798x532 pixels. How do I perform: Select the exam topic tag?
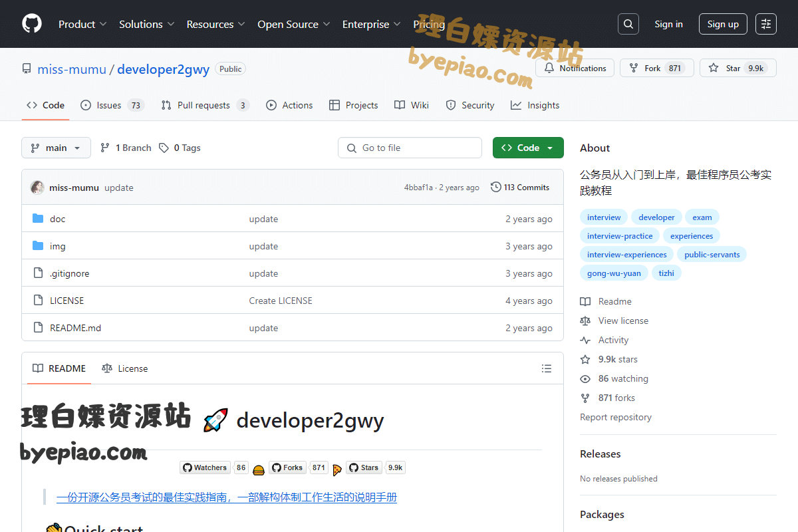(x=702, y=217)
